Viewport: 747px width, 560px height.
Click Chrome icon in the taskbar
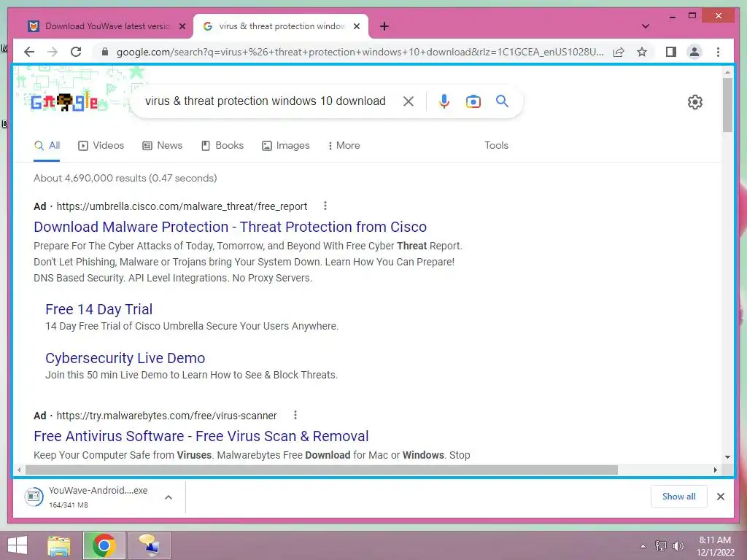104,545
